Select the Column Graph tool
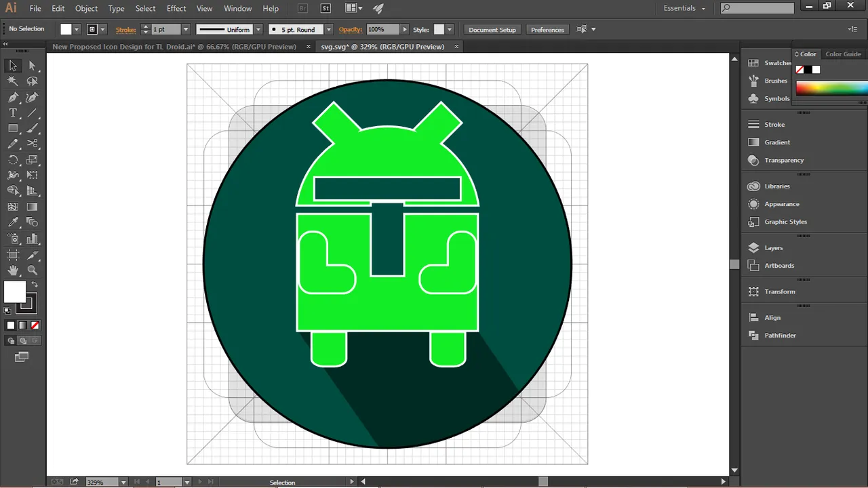This screenshot has height=488, width=868. pos(32,239)
